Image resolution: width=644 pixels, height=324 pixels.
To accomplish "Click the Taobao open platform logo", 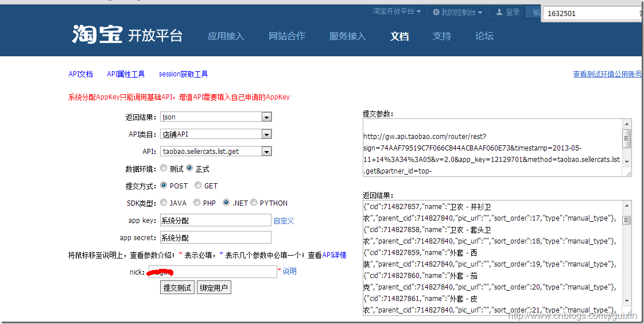I will (127, 35).
